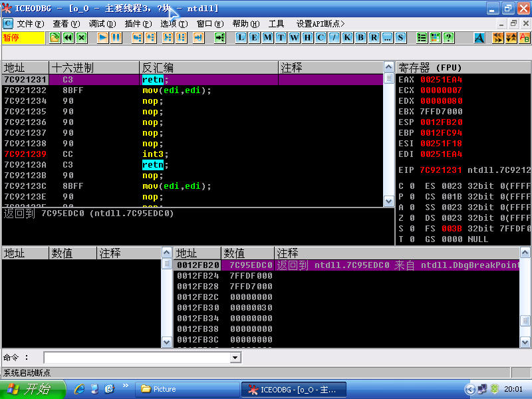The image size is (532, 399).
Task: Open the 调试(D) menu
Action: [102, 24]
